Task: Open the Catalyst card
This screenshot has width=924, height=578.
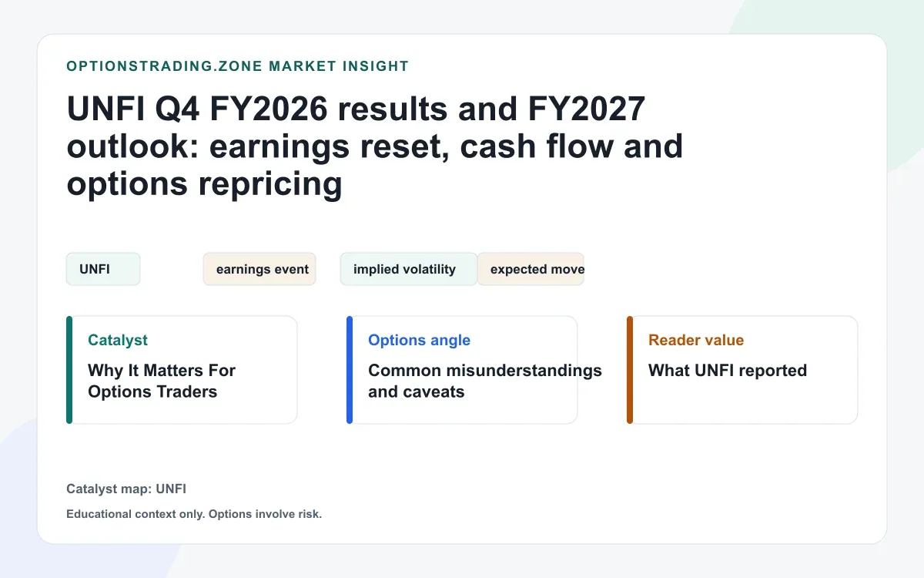Action: (x=182, y=370)
